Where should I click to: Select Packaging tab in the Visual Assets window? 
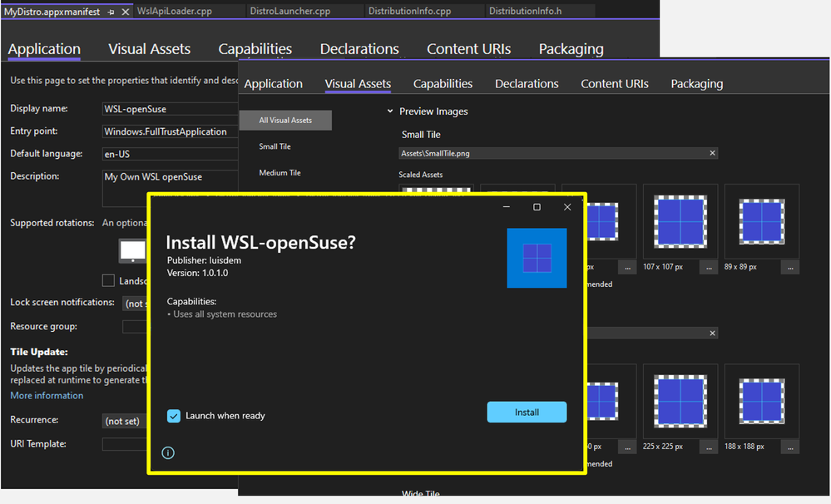pyautogui.click(x=696, y=84)
